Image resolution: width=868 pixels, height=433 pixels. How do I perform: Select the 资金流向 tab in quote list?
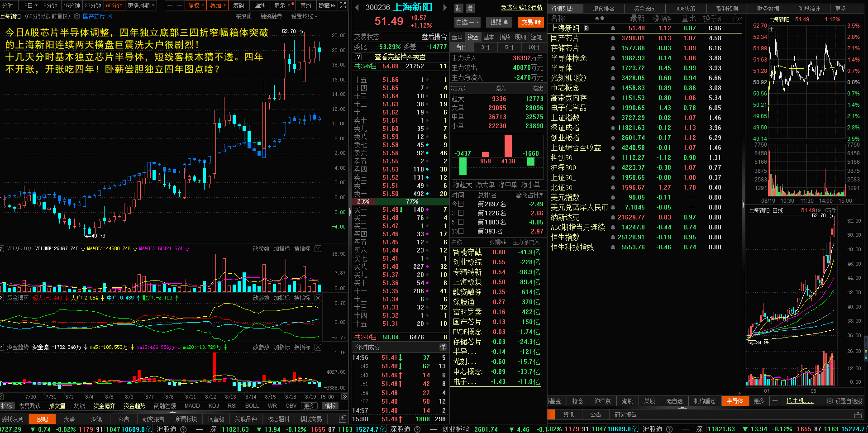coord(644,9)
